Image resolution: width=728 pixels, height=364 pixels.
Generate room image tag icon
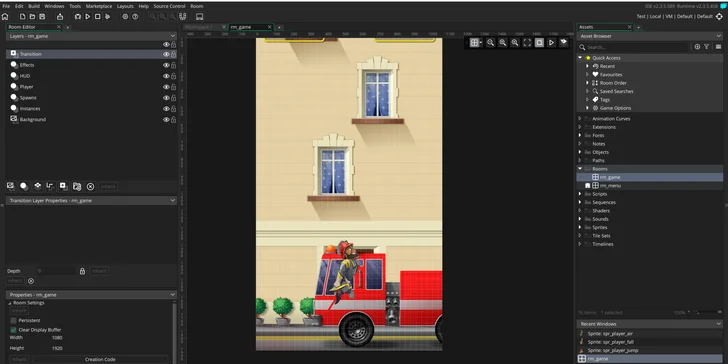(x=564, y=43)
